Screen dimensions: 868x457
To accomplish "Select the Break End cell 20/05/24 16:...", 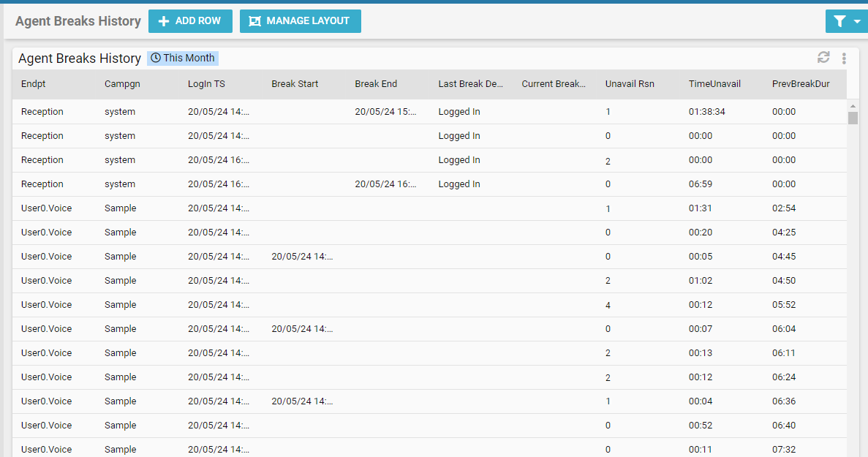I will click(x=385, y=184).
